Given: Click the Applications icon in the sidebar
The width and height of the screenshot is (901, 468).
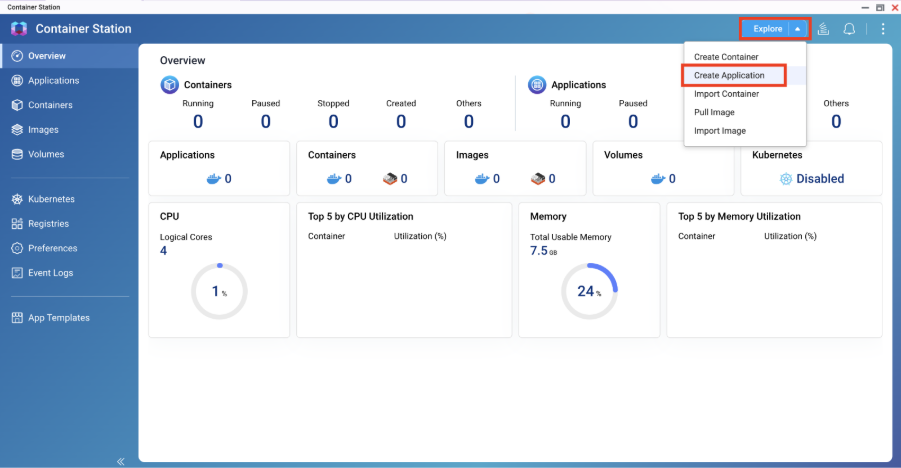Looking at the screenshot, I should (x=17, y=80).
